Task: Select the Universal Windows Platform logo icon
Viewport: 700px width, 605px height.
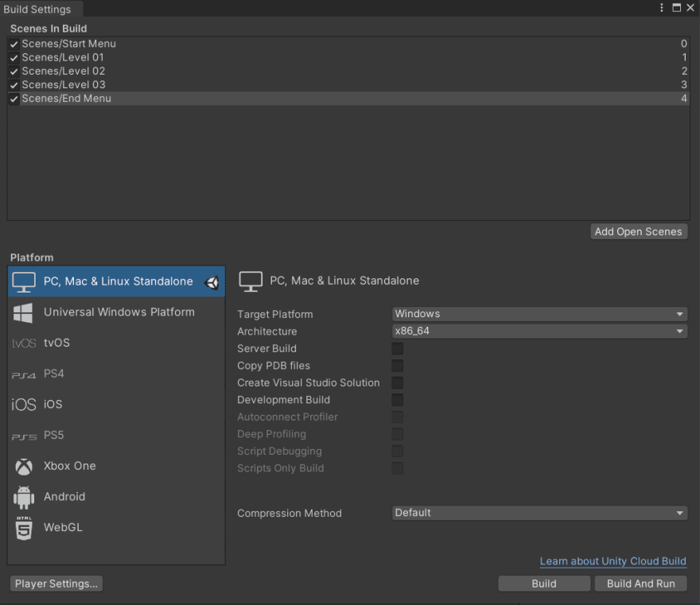Action: coord(23,312)
